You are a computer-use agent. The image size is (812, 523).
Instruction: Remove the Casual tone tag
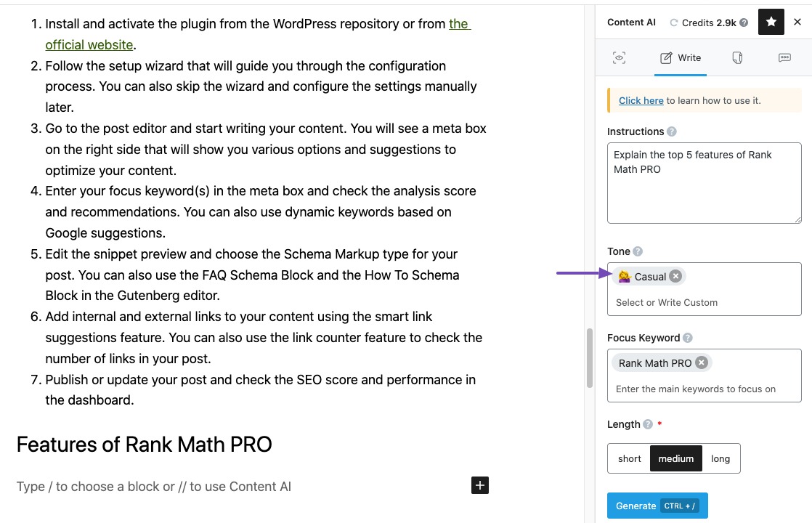click(x=675, y=276)
